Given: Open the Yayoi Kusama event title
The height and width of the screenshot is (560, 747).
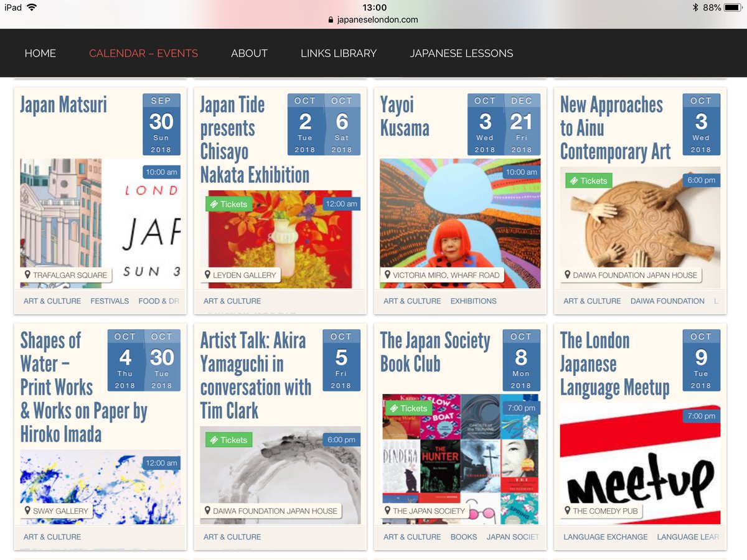Looking at the screenshot, I should (x=405, y=116).
